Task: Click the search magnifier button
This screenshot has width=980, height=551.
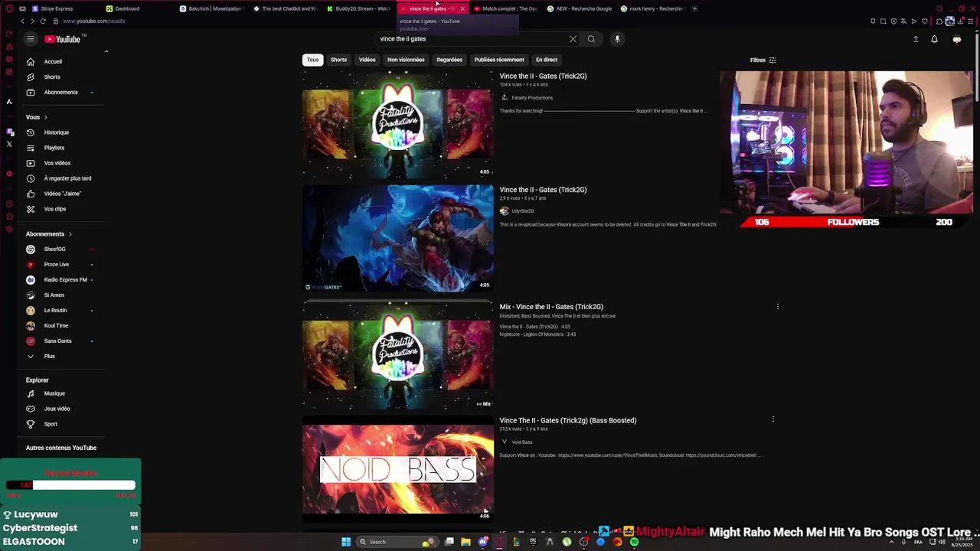Action: point(591,39)
